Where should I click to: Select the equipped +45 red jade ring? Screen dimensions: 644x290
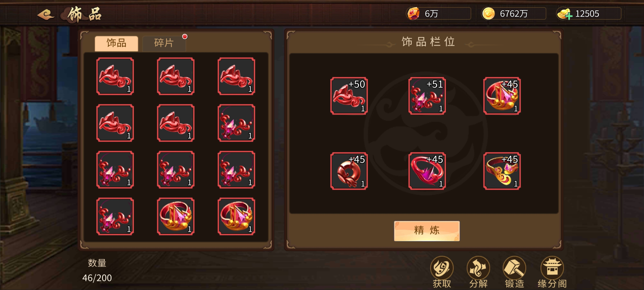click(349, 171)
